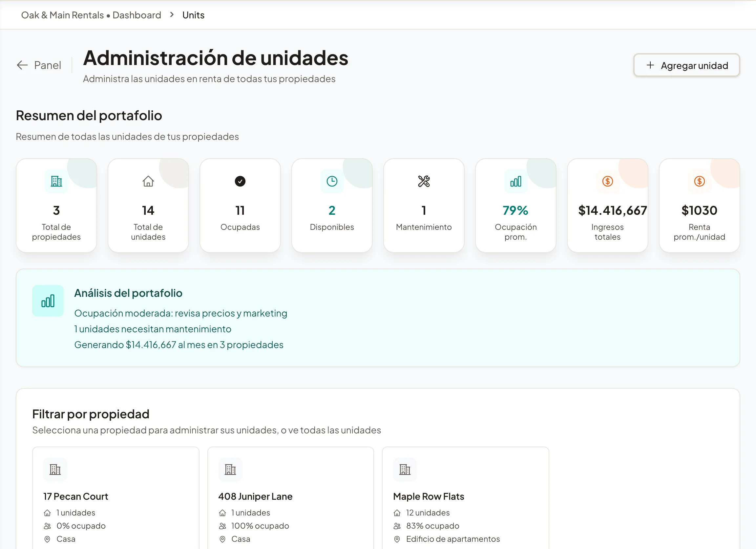The image size is (756, 549).
Task: Click the 79% occupancy value
Action: click(515, 210)
